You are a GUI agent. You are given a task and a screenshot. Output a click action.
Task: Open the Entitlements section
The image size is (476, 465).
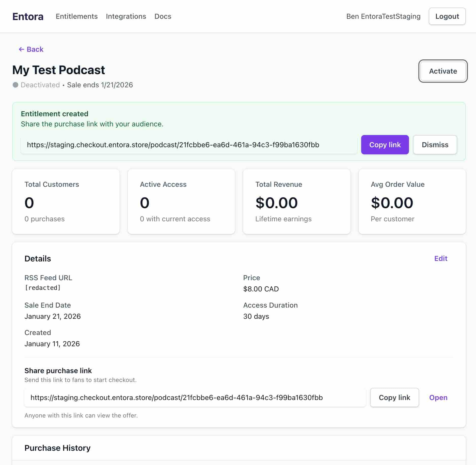76,16
